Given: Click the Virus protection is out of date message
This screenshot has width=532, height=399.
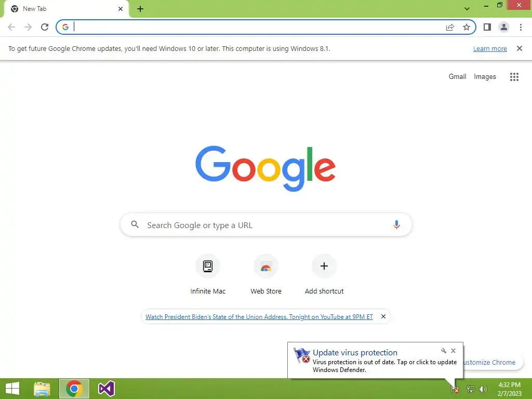Looking at the screenshot, I should tap(385, 366).
